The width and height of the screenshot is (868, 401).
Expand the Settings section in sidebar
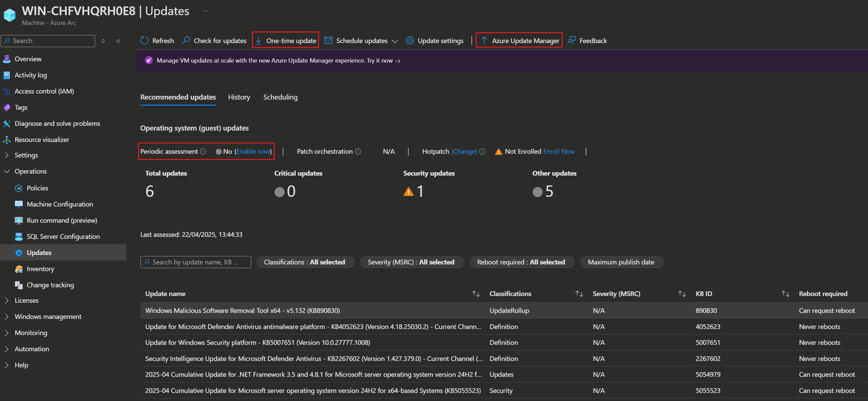(x=7, y=155)
